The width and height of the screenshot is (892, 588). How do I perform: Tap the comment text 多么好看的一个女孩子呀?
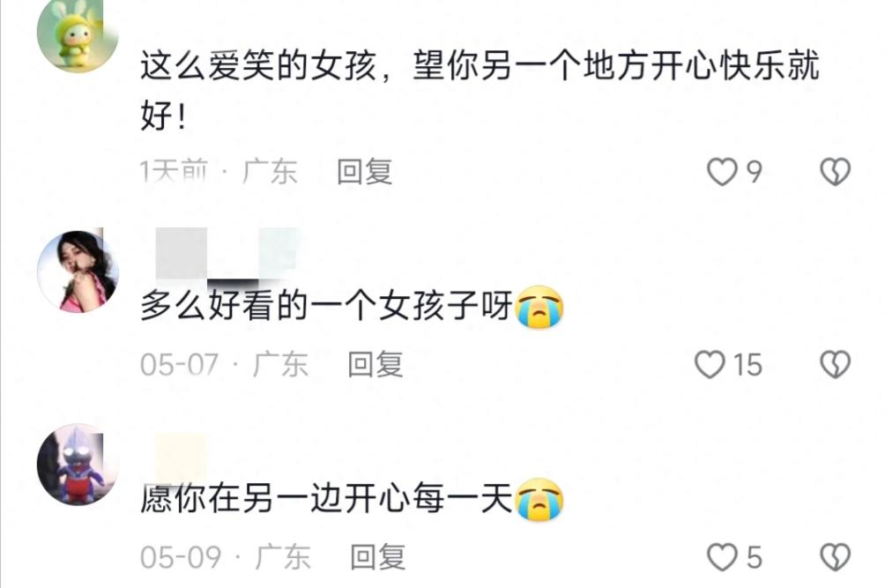tap(327, 306)
